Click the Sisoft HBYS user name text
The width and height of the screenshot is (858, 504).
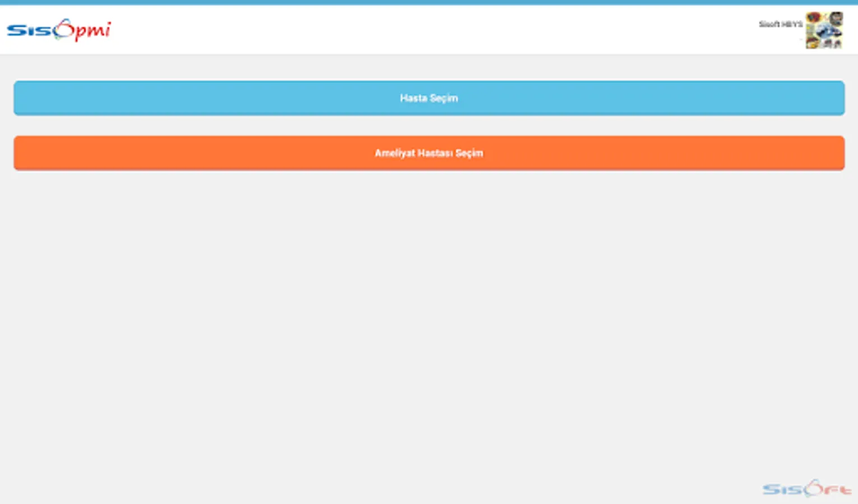[781, 24]
